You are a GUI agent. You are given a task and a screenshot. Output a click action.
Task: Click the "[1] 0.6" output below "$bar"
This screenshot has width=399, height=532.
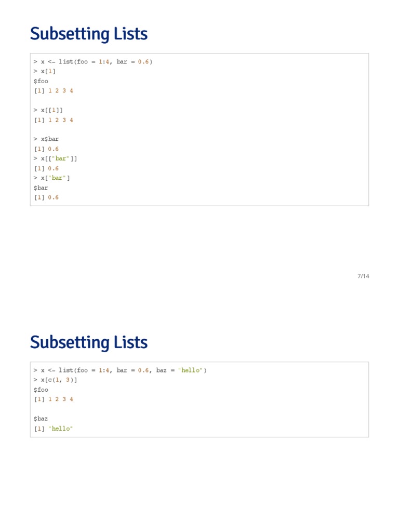pyautogui.click(x=46, y=197)
